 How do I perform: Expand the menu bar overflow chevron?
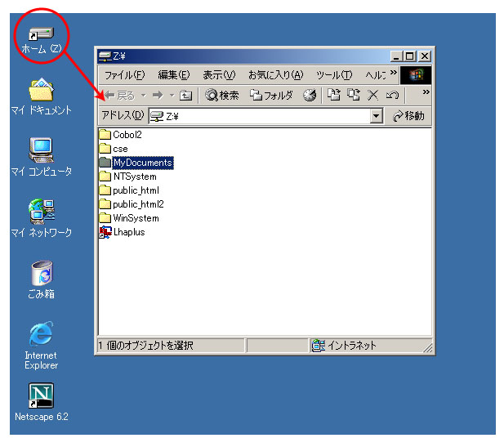(x=393, y=73)
